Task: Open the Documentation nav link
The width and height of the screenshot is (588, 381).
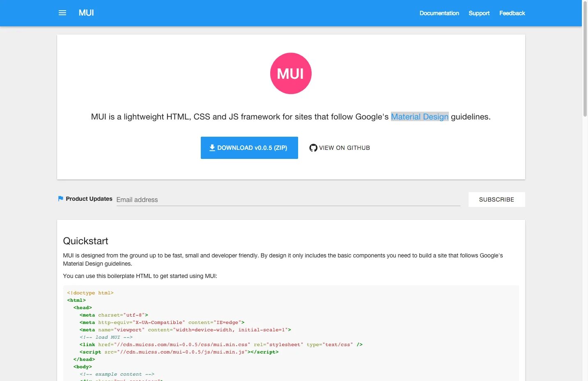Action: pyautogui.click(x=439, y=13)
